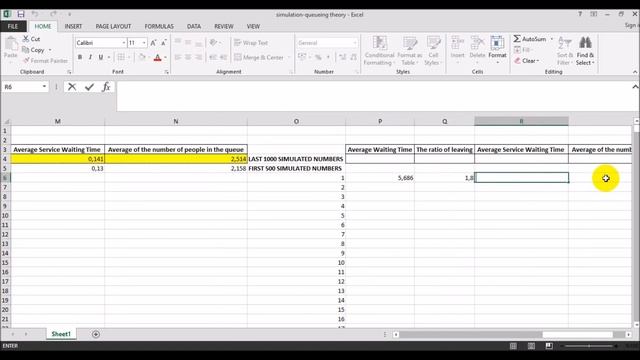Screen dimensions: 640x360
Task: Click the Help question mark button
Action: point(580,14)
